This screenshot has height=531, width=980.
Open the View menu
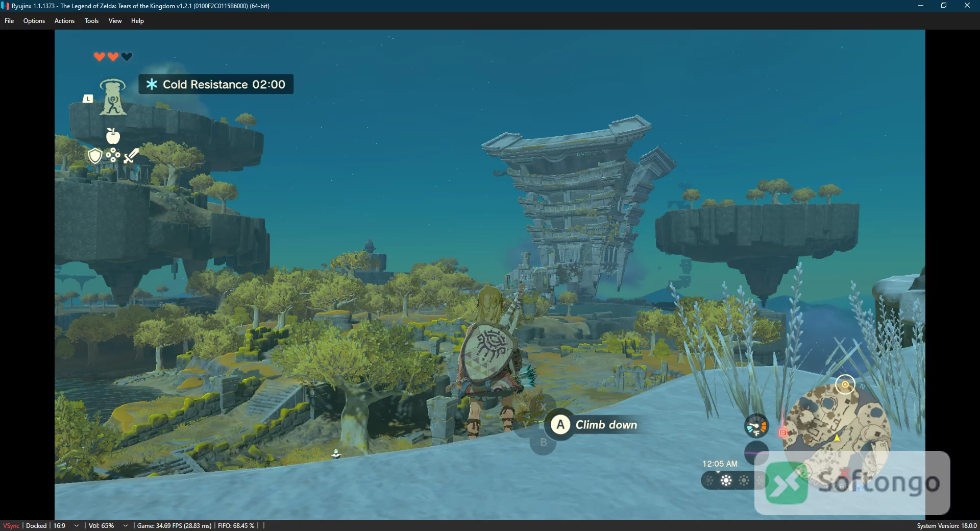[x=115, y=21]
